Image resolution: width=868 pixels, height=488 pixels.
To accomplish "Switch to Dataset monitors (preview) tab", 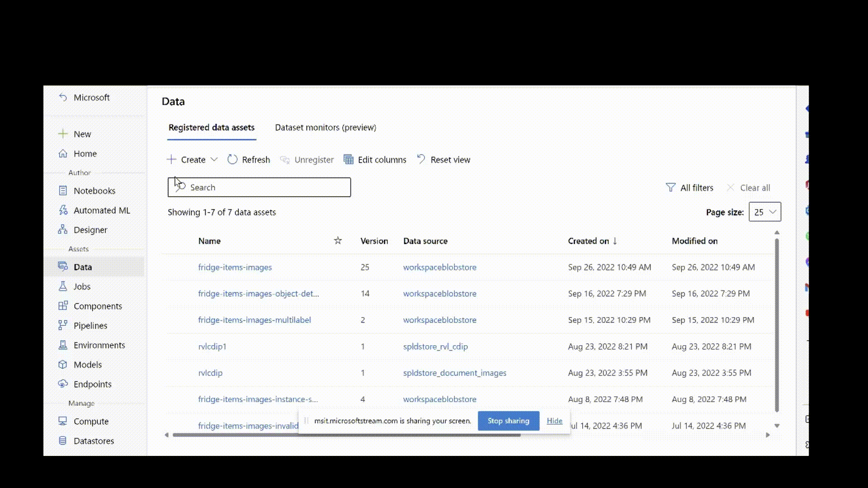I will coord(325,127).
